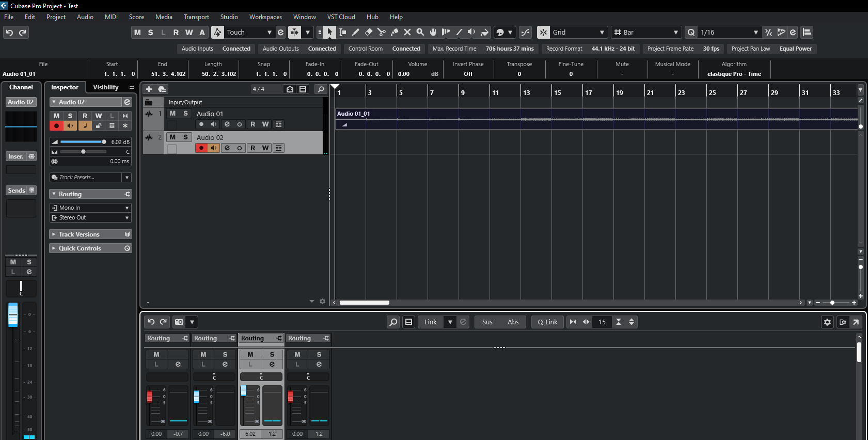Open the Transport menu
The height and width of the screenshot is (440, 868).
click(196, 17)
